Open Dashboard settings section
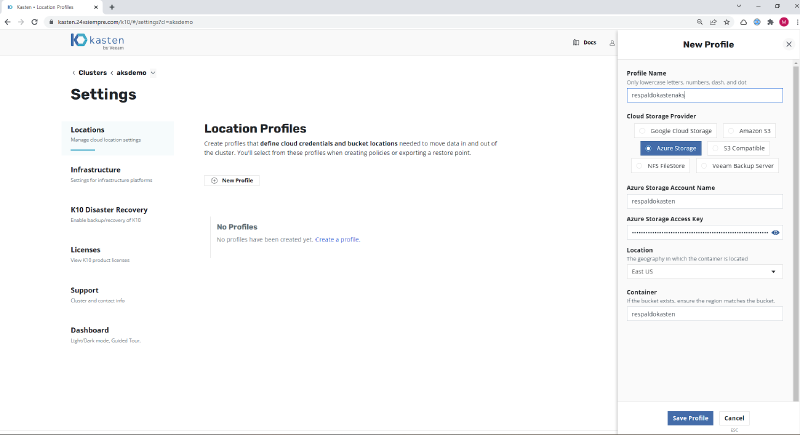Screen dimensions: 800x435 (x=105, y=335)
